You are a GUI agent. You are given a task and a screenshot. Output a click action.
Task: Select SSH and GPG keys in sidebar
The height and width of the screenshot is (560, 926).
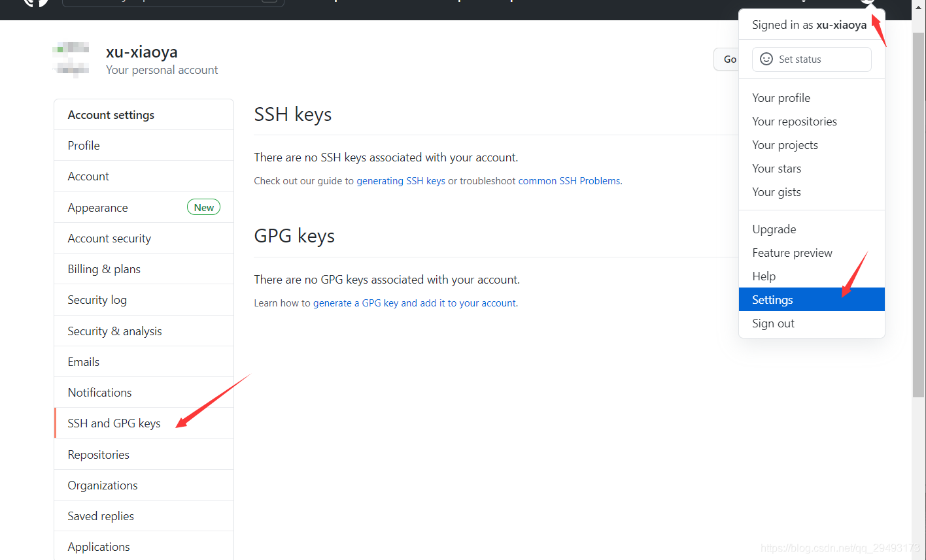[144, 423]
